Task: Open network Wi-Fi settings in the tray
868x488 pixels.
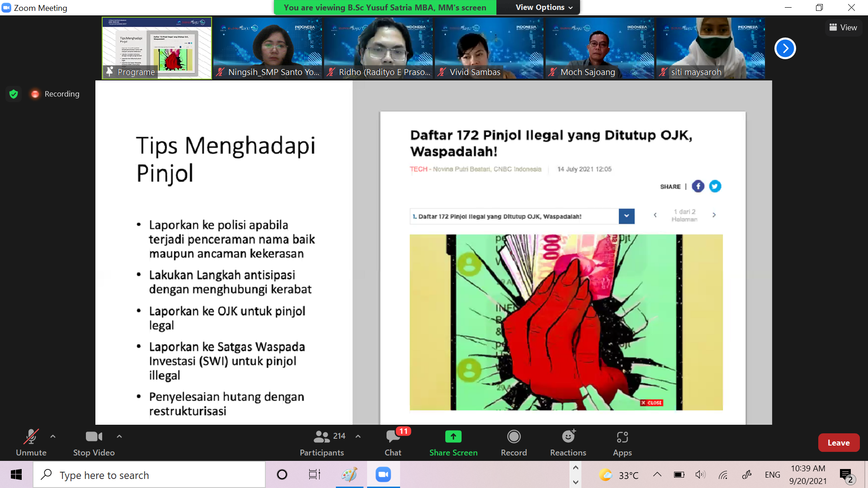Action: pos(723,474)
